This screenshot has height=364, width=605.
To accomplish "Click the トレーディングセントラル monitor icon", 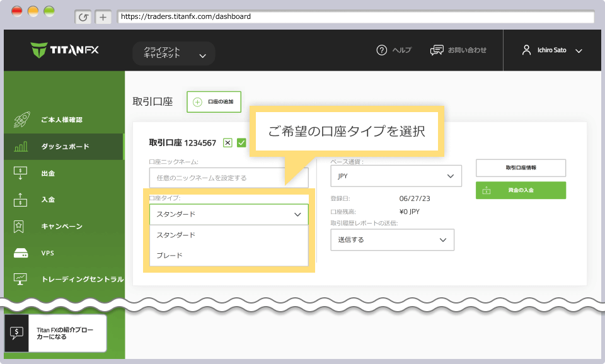I will (x=20, y=279).
